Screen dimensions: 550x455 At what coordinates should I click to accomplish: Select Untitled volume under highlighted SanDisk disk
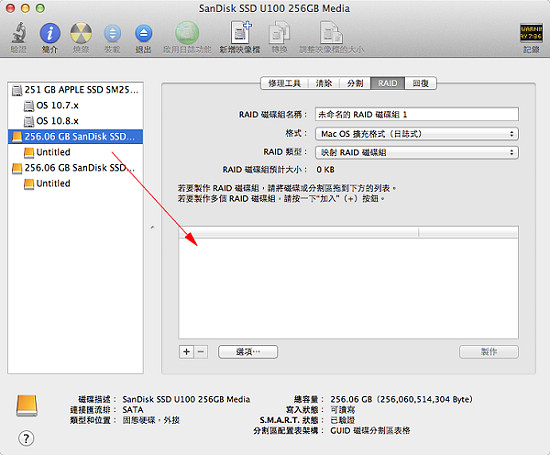(75, 152)
